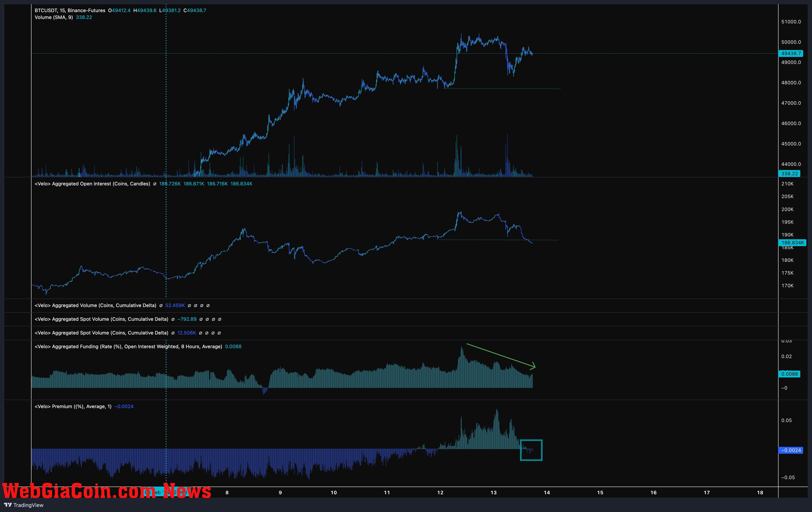Expand the Spot Volume pane showing -792.89

click(x=101, y=319)
